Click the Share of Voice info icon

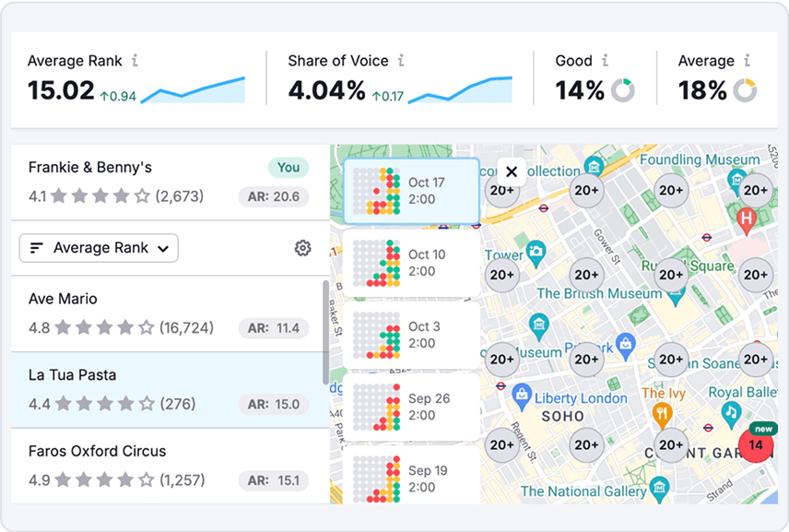[400, 61]
